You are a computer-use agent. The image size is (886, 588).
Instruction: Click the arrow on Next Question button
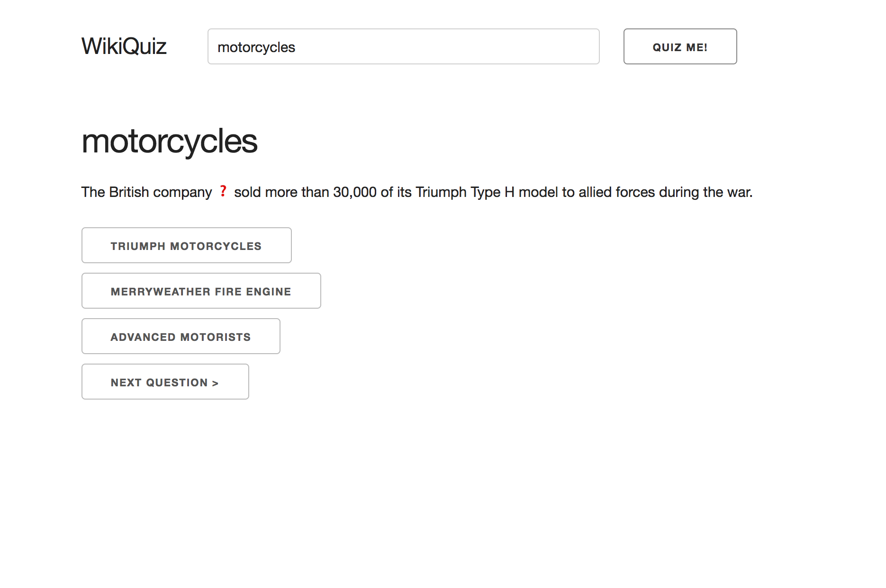pyautogui.click(x=215, y=383)
